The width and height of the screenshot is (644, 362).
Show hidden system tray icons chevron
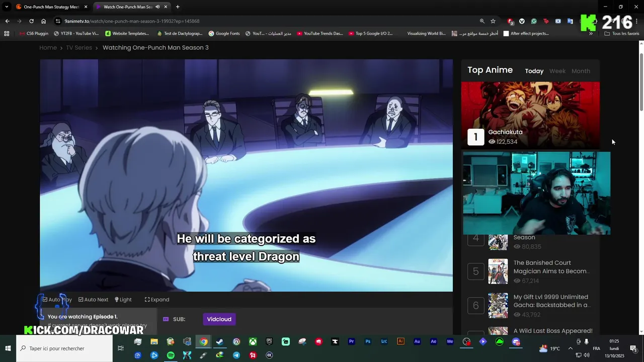coord(570,348)
